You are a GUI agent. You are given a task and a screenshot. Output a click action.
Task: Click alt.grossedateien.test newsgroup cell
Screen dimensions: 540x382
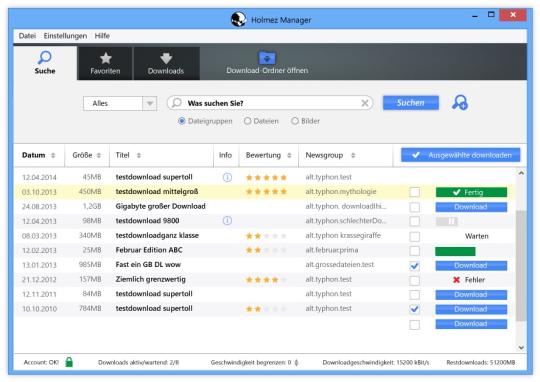point(340,265)
